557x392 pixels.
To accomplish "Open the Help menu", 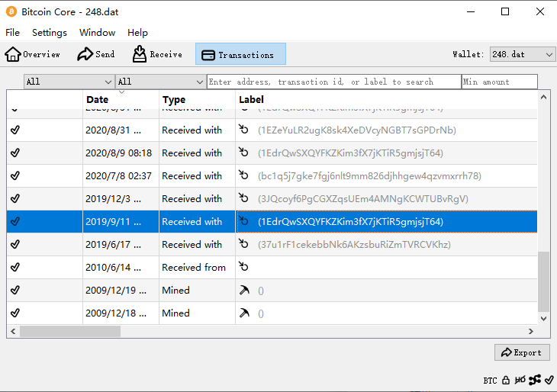I will click(137, 33).
